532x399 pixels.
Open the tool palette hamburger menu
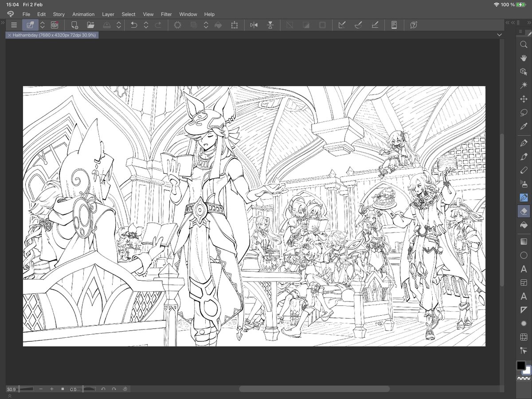(x=521, y=32)
